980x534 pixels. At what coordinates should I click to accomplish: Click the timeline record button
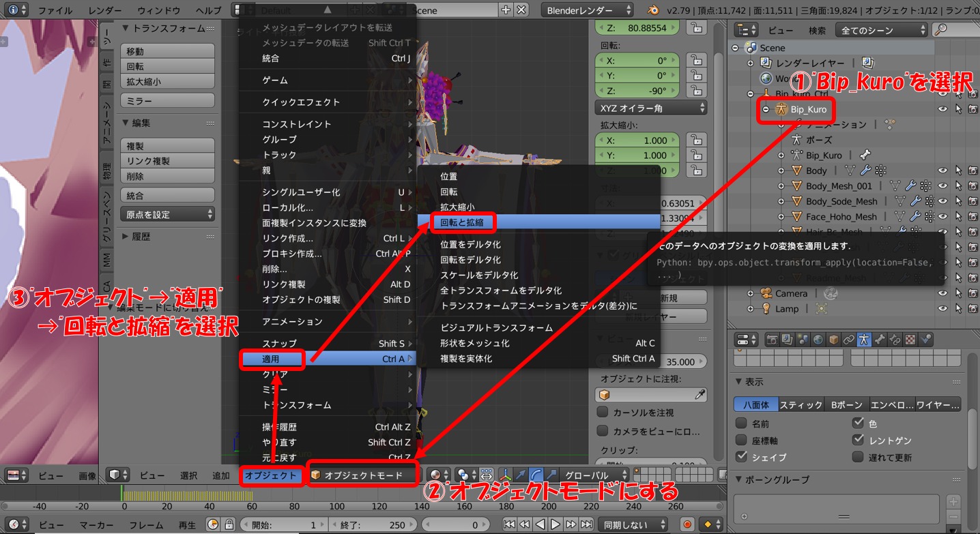point(687,524)
